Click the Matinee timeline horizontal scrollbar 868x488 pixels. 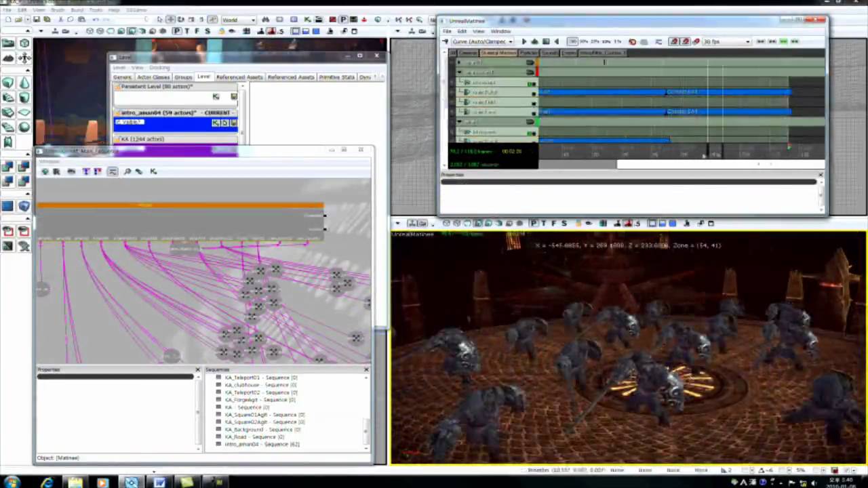click(720, 164)
